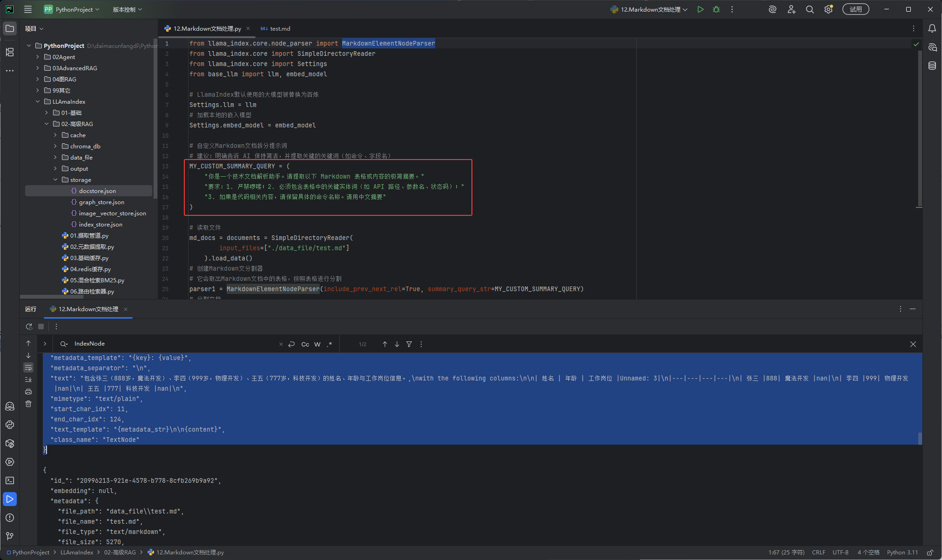This screenshot has height=560, width=942.
Task: Open the Structure tool window icon
Action: 10,52
